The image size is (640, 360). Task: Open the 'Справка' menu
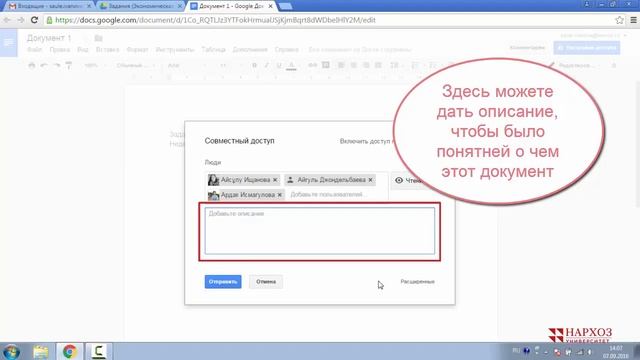287,50
